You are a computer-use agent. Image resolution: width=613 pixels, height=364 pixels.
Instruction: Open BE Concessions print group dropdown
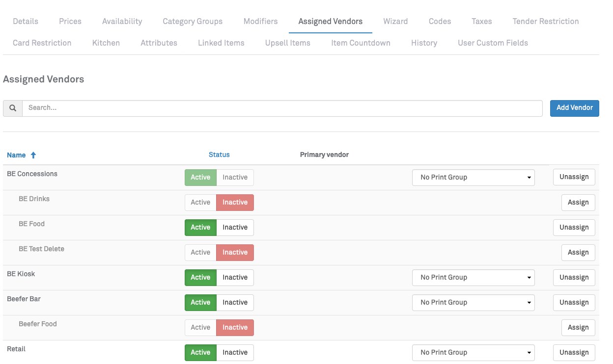tap(473, 178)
